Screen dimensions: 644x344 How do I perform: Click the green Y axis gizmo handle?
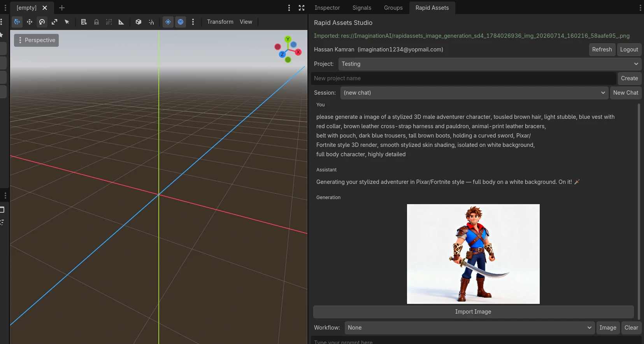(x=288, y=39)
